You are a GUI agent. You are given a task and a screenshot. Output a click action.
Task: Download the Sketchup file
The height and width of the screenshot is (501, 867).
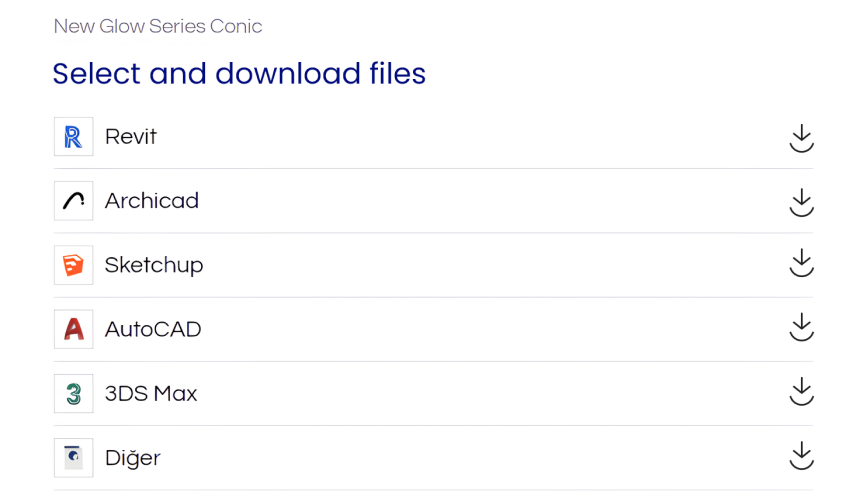(x=801, y=266)
